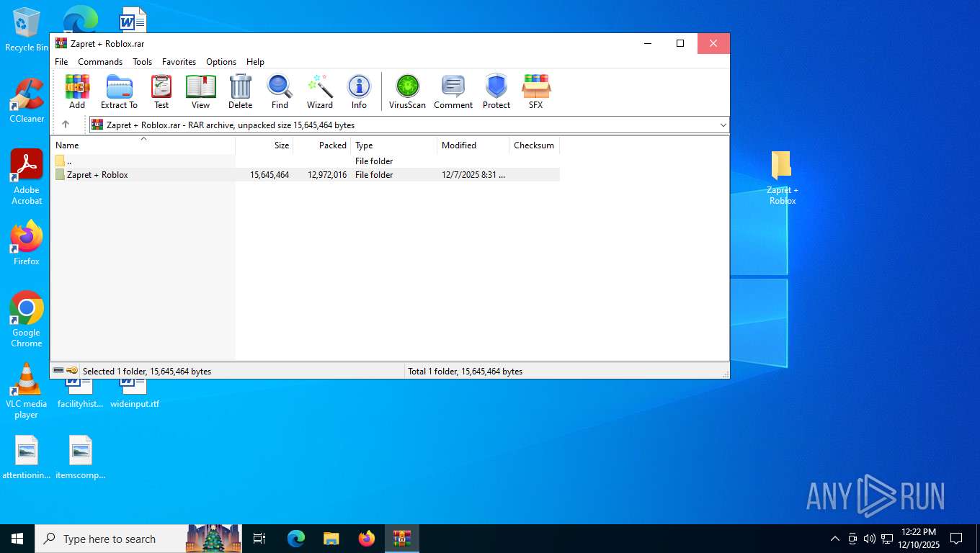980x553 pixels.
Task: Open the volume control in tray
Action: tap(870, 539)
